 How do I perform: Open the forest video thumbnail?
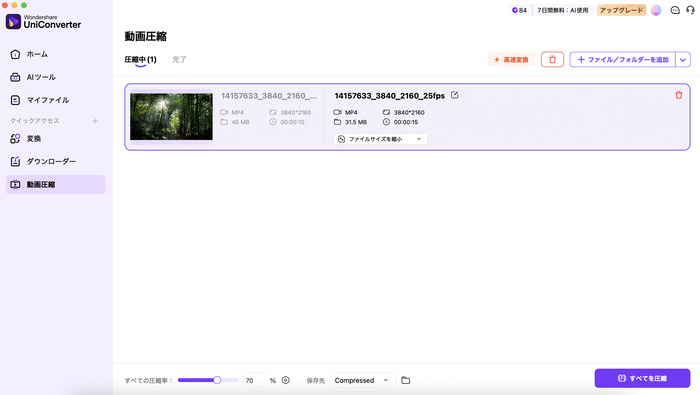pyautogui.click(x=171, y=116)
